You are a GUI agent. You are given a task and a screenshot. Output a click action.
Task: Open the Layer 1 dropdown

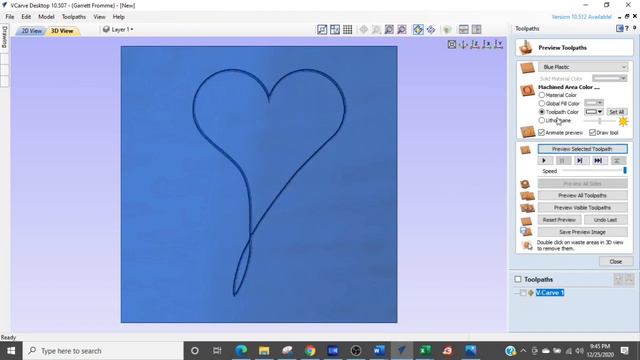pos(118,29)
